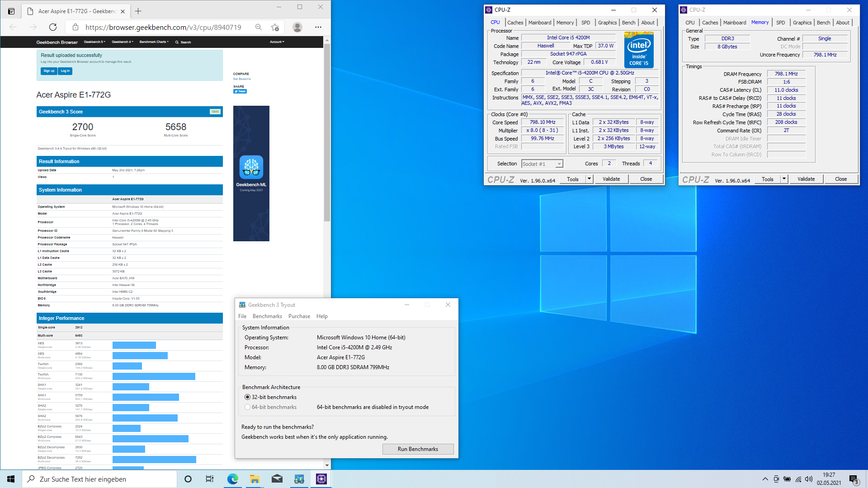Click Close button in right CPU-Z window
868x488 pixels.
[x=841, y=179]
